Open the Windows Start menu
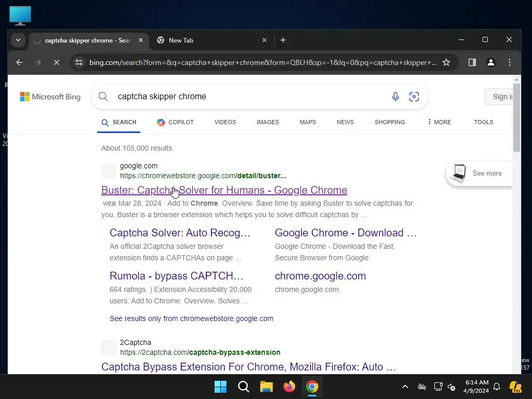This screenshot has width=532, height=399. click(x=220, y=387)
